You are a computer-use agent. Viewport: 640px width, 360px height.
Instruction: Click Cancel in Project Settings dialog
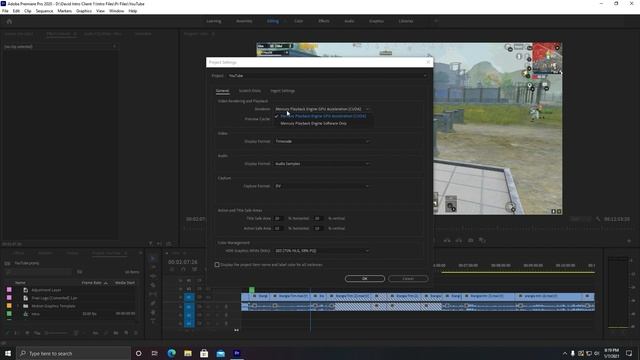(x=408, y=278)
